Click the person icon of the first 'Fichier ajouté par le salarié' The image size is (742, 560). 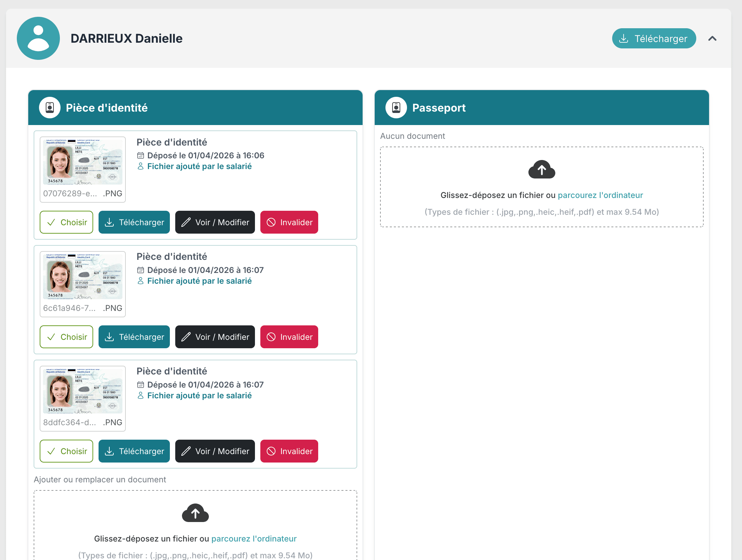coord(141,166)
